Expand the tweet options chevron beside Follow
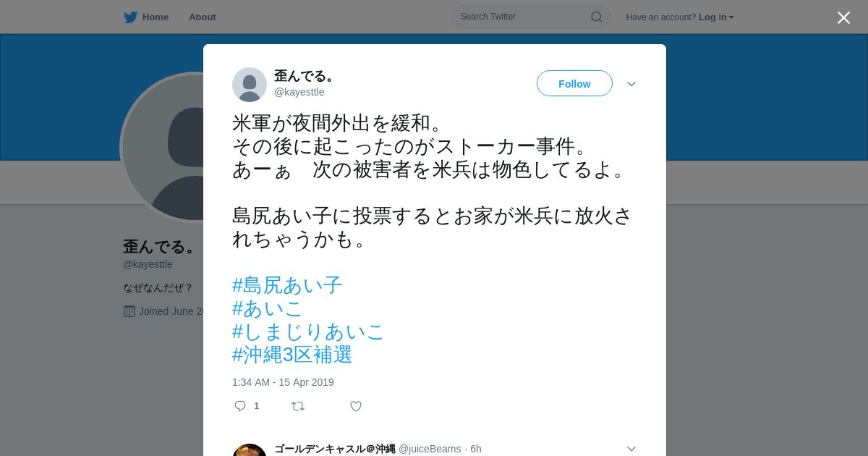 point(631,84)
